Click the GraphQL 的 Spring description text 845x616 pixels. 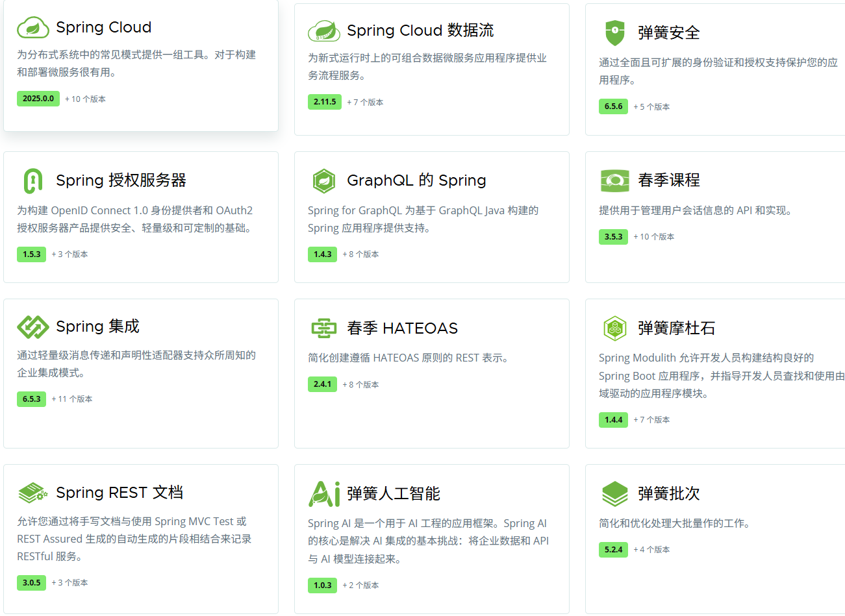coord(423,219)
